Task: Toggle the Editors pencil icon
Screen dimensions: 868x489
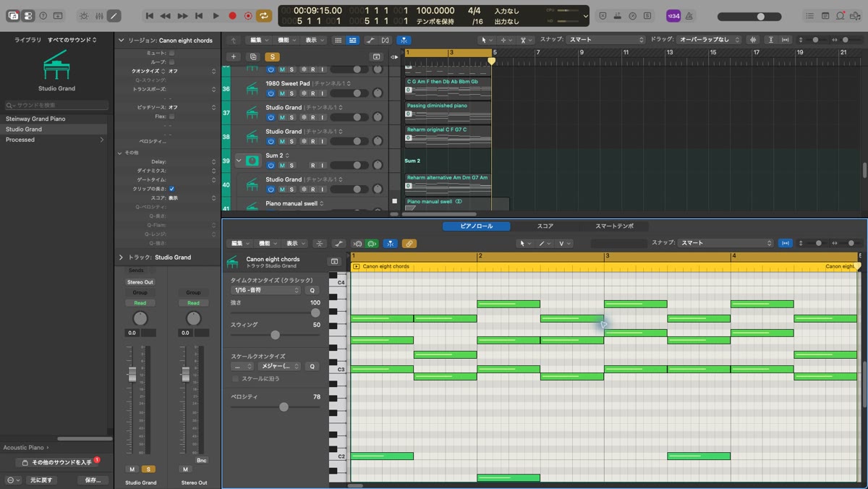Action: [x=114, y=15]
